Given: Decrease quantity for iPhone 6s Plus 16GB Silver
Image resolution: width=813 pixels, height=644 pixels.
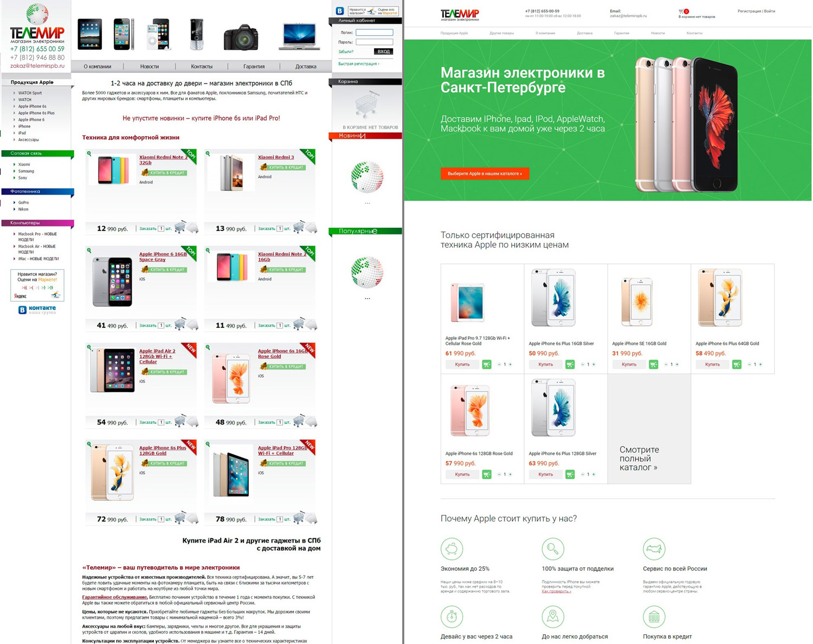Looking at the screenshot, I should tap(582, 364).
